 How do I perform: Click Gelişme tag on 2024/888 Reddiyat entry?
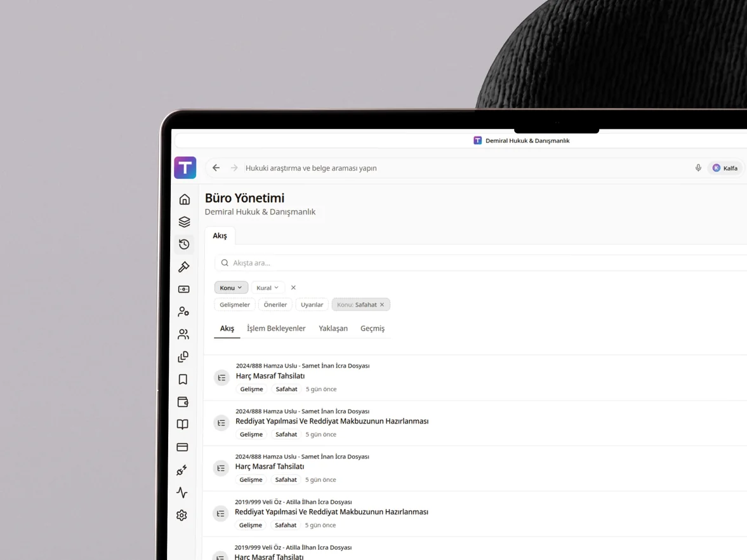(251, 435)
